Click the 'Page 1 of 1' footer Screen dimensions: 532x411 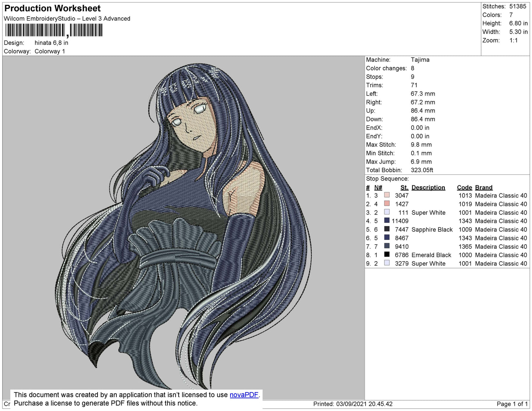tap(512, 404)
